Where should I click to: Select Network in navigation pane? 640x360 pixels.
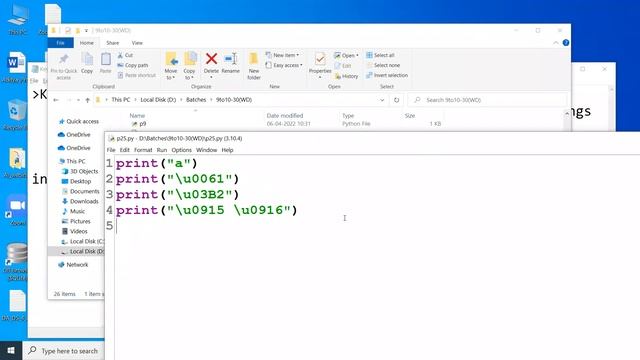pos(73,265)
